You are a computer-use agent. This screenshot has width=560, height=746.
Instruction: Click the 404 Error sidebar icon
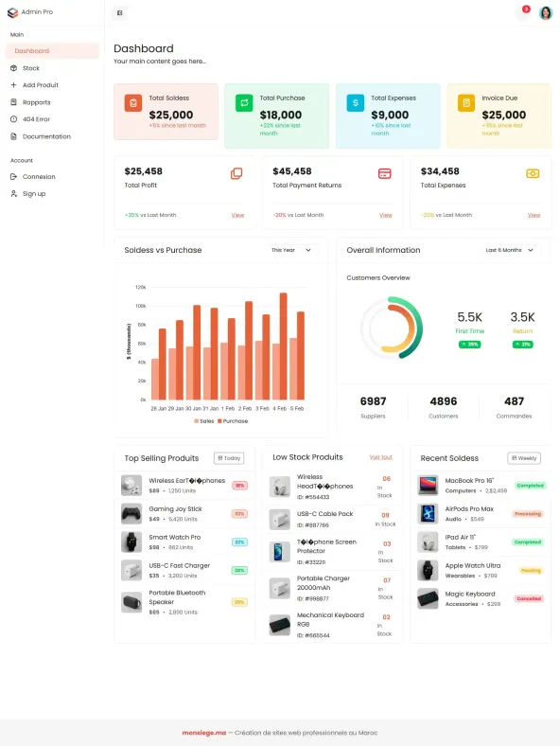pyautogui.click(x=14, y=119)
